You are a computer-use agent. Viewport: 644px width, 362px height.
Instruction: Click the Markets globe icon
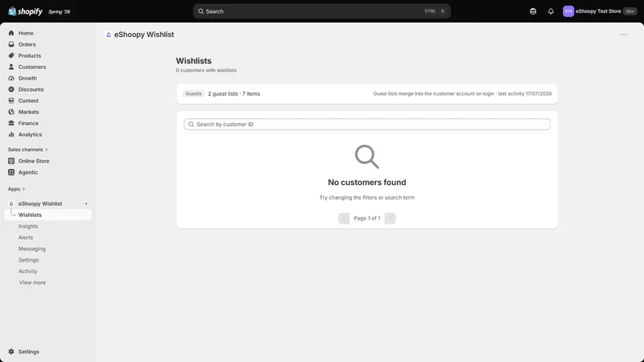coord(11,112)
